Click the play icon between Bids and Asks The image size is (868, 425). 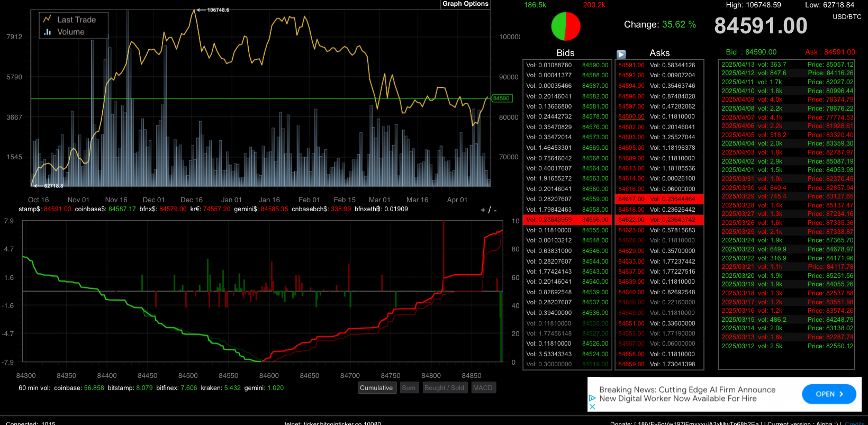(x=621, y=54)
